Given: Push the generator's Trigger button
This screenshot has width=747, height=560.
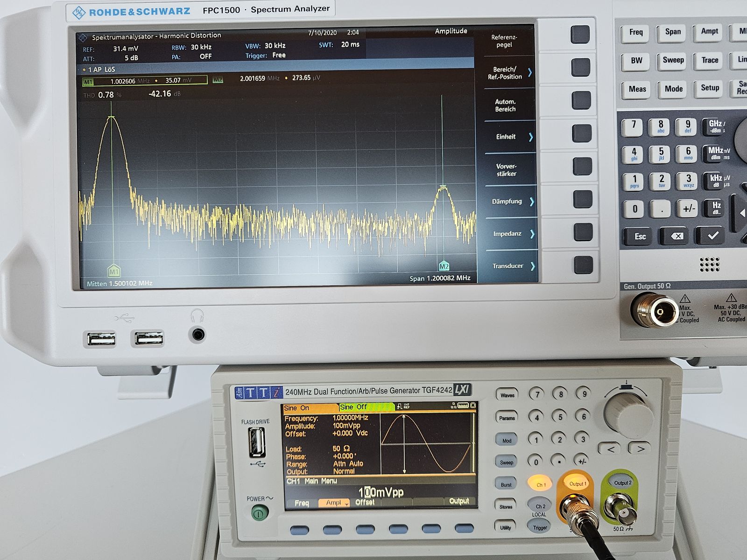Looking at the screenshot, I should (540, 527).
